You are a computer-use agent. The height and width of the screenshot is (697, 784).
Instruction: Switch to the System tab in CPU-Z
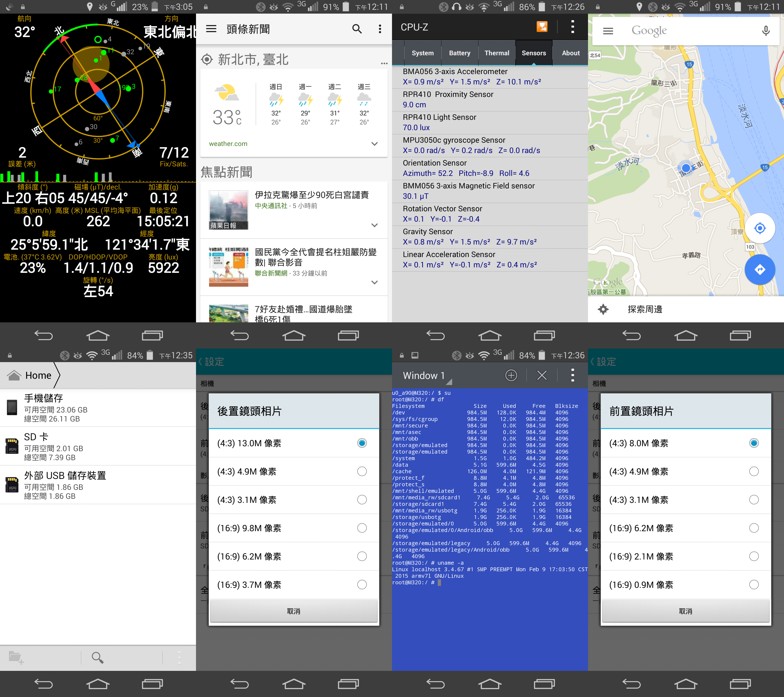(423, 53)
